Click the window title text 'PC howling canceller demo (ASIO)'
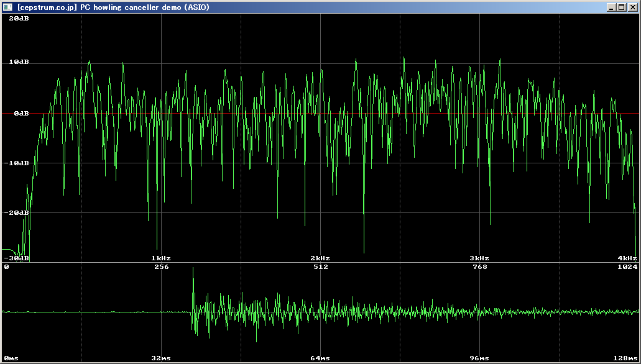This screenshot has width=641, height=364. tap(145, 7)
